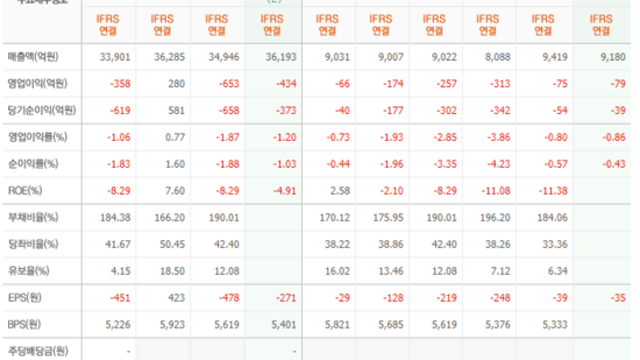
Task: Click the 주당배당금(원) row label
Action: pos(38,351)
